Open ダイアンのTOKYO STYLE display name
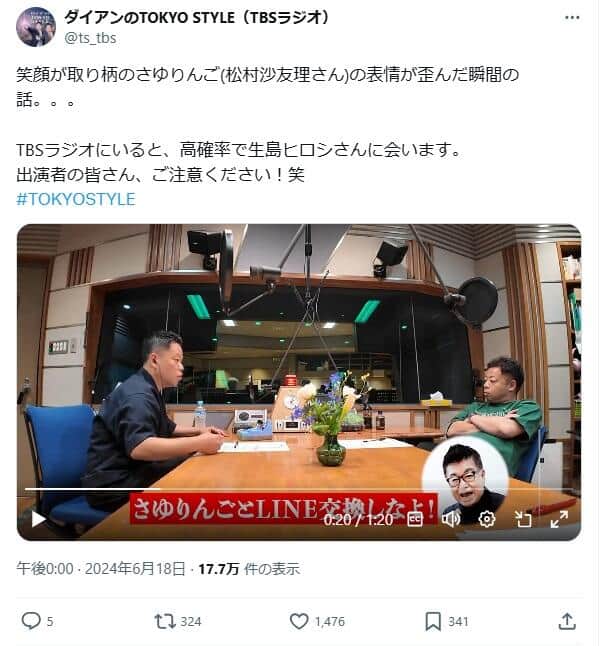This screenshot has height=646, width=600. (x=196, y=17)
